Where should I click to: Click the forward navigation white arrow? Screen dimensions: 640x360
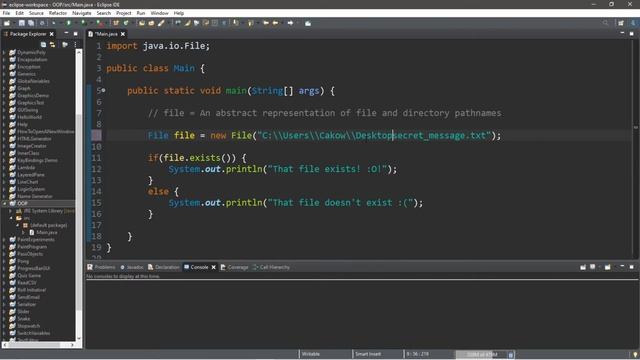click(290, 23)
